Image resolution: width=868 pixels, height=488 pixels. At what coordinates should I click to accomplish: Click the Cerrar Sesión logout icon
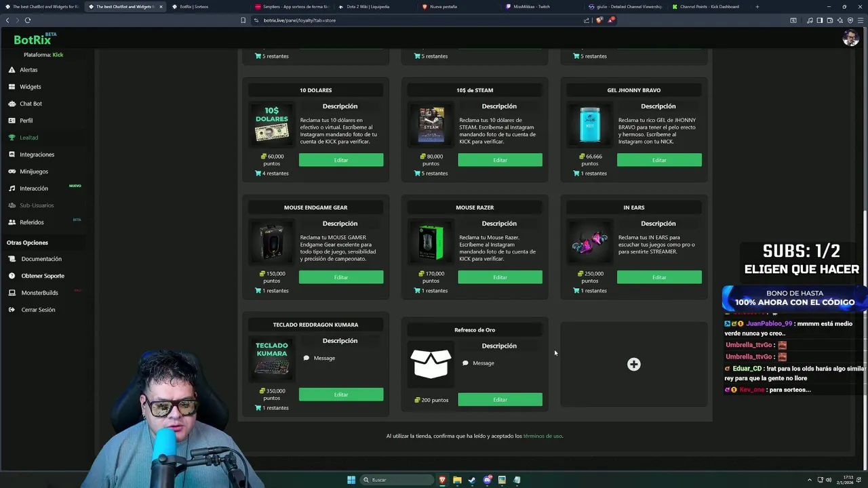coord(12,310)
